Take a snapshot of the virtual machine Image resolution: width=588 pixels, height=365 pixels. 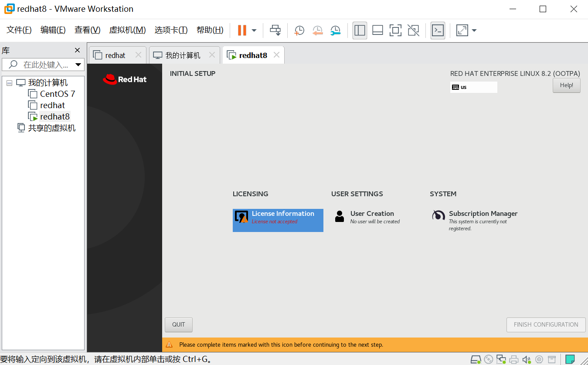pyautogui.click(x=299, y=31)
